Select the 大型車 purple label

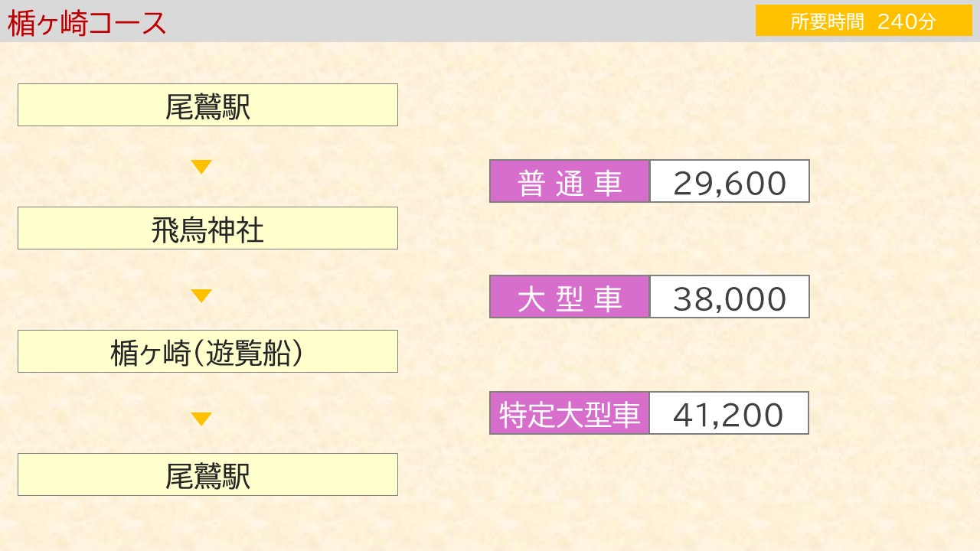[x=570, y=297]
